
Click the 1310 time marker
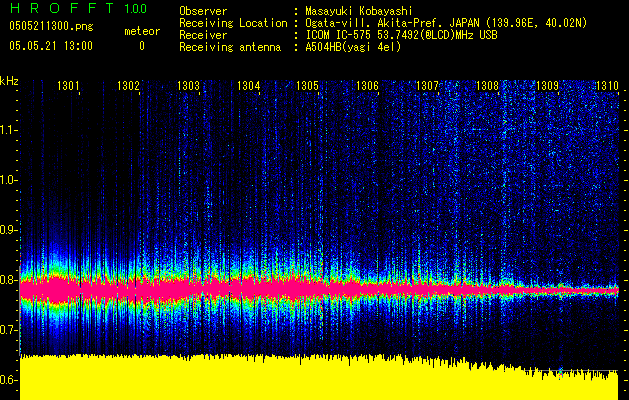(x=607, y=86)
